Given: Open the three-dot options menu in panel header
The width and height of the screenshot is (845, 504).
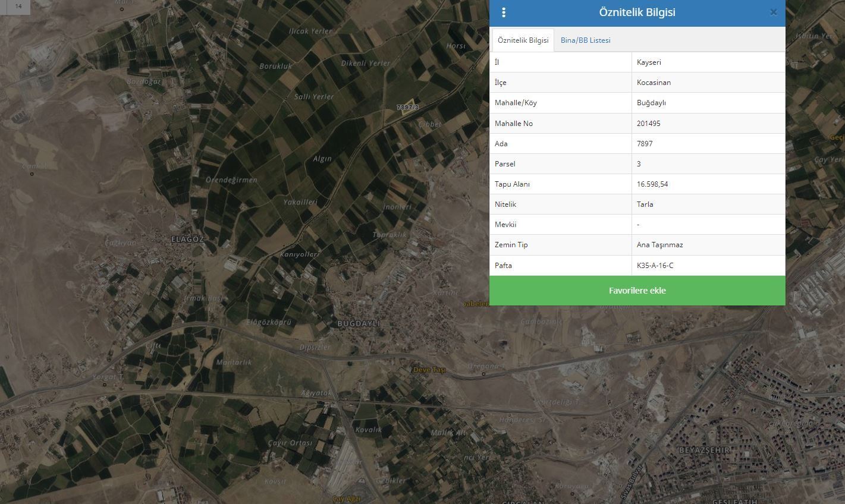Looking at the screenshot, I should tap(504, 12).
